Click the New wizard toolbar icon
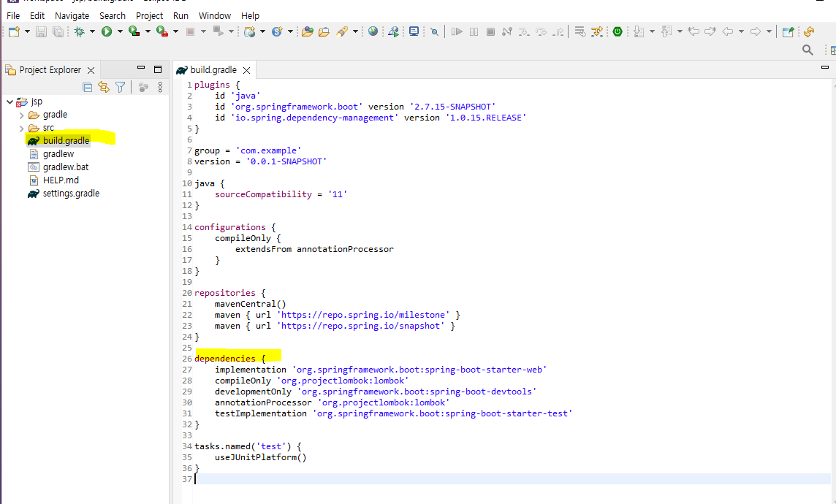Image resolution: width=836 pixels, height=504 pixels. pyautogui.click(x=14, y=32)
